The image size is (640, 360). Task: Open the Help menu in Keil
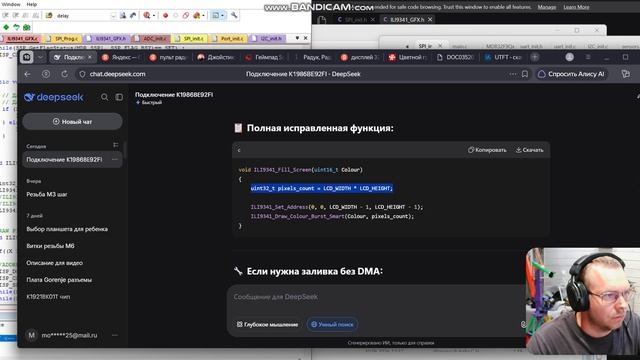point(32,4)
